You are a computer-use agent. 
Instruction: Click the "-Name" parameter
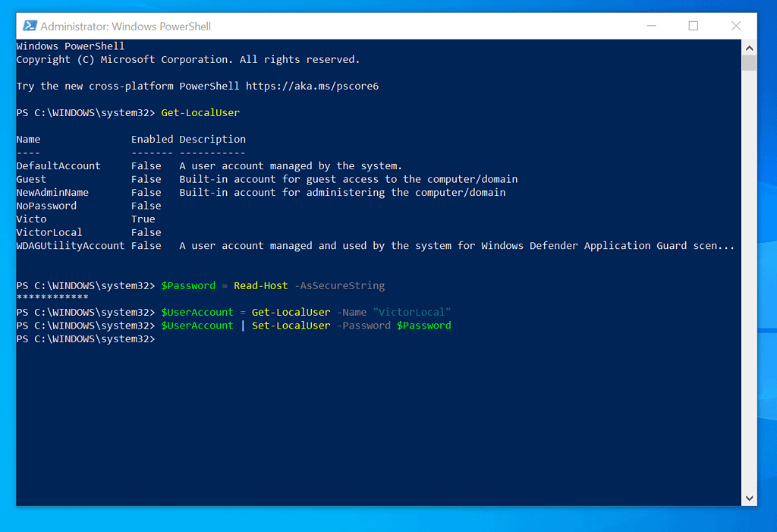click(x=351, y=313)
